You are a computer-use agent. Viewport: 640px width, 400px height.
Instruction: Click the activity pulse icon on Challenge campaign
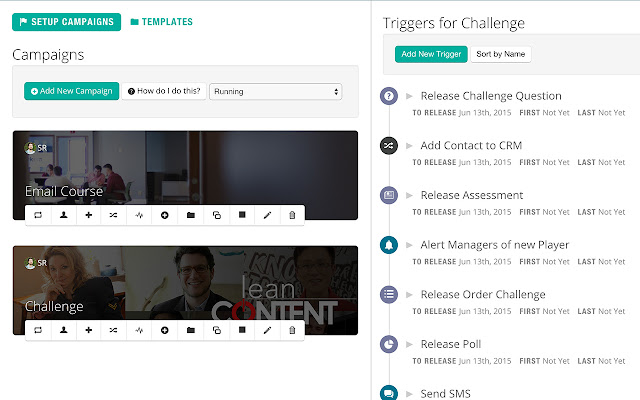pyautogui.click(x=139, y=330)
